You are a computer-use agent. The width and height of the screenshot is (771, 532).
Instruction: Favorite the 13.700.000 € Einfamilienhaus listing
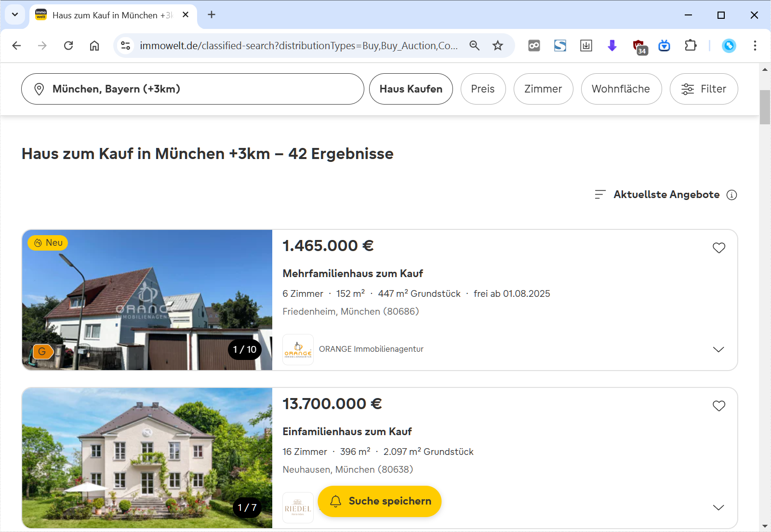click(x=718, y=406)
